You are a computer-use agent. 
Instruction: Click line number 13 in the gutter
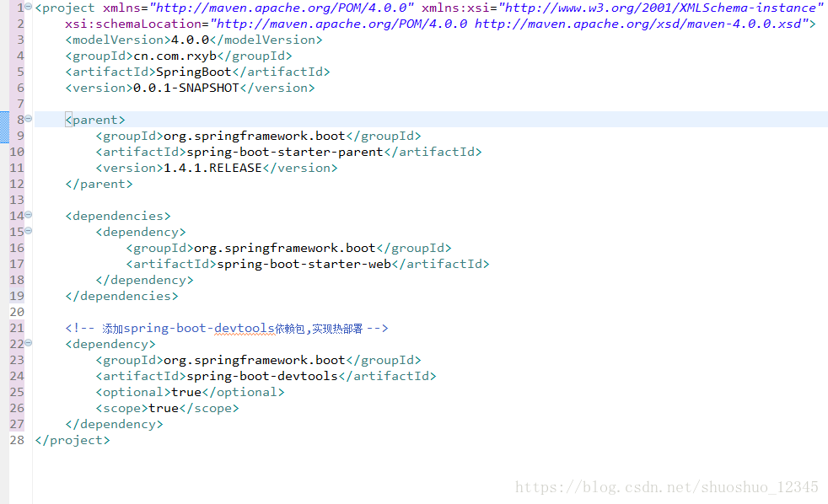point(17,200)
